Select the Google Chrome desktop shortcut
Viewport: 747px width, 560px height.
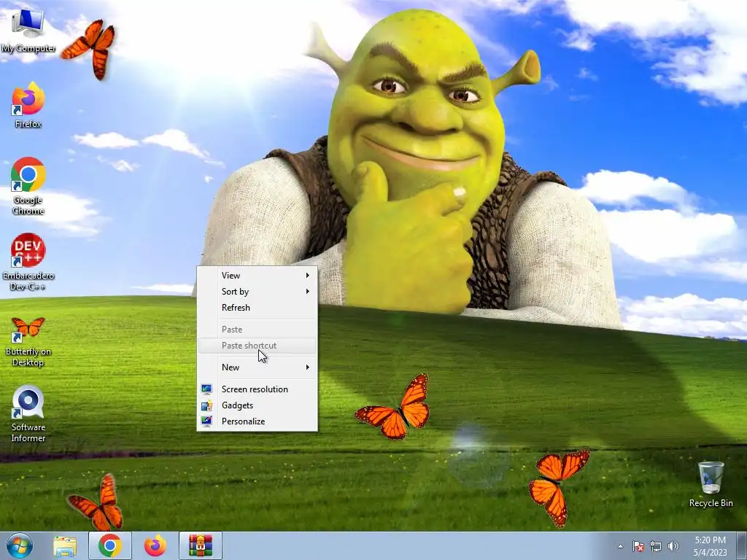pos(28,186)
